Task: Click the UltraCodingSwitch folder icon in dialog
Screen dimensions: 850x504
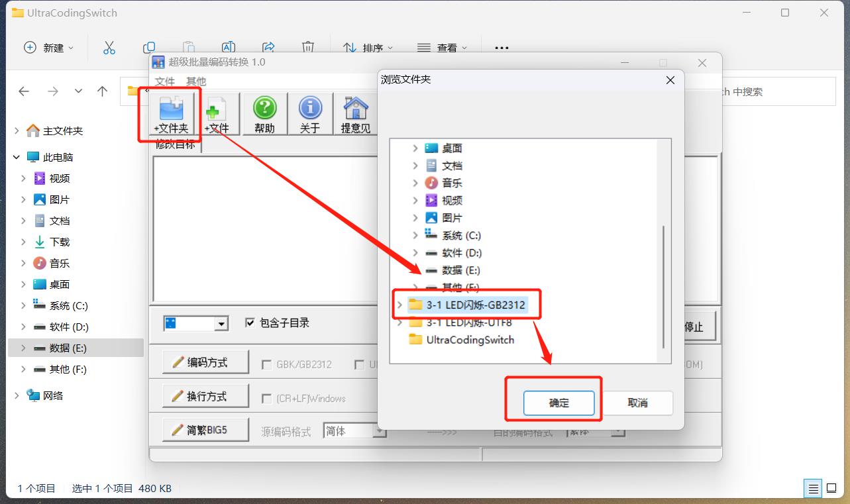Action: tap(415, 340)
